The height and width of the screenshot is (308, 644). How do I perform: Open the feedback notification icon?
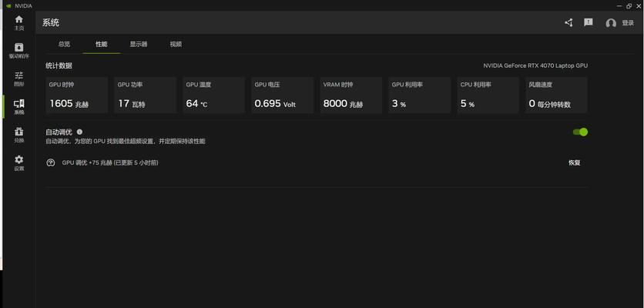click(589, 22)
